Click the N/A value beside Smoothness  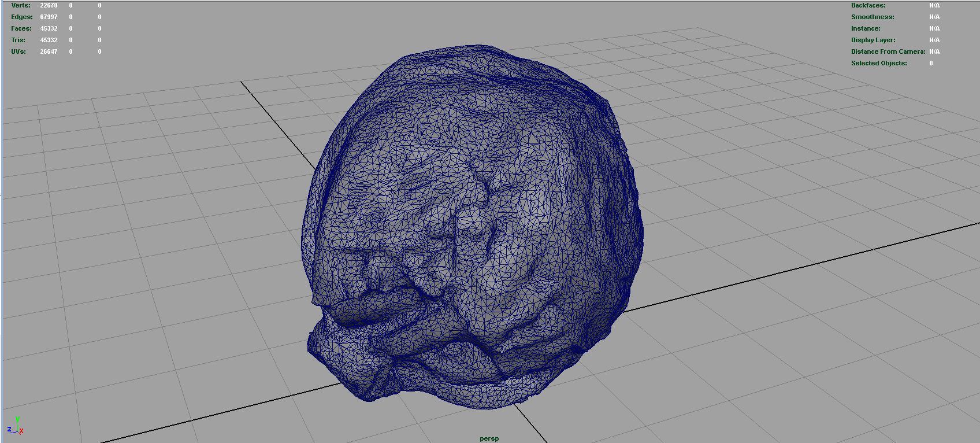coord(934,17)
